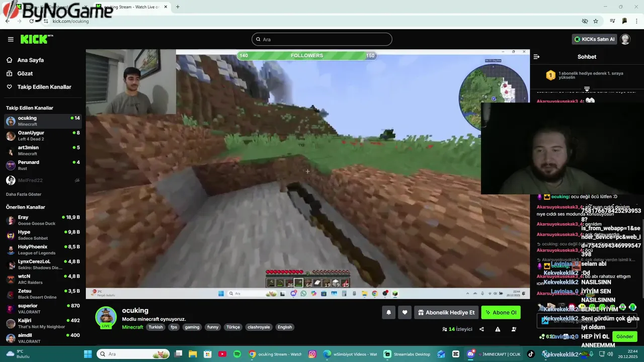Image resolution: width=644 pixels, height=362 pixels.
Task: Select offline MelFred22 channel
Action: point(43,180)
